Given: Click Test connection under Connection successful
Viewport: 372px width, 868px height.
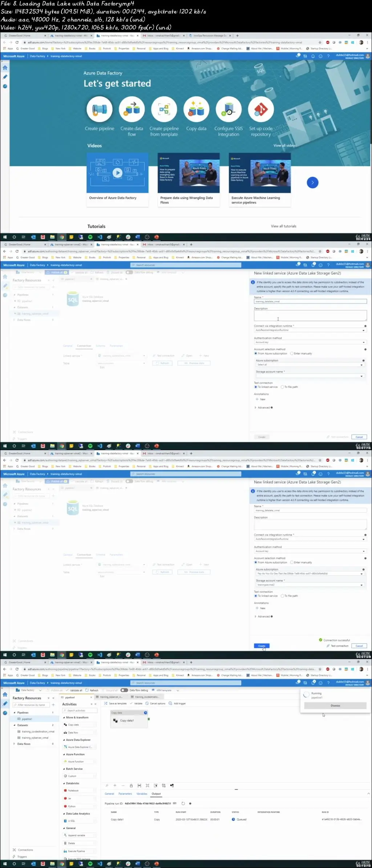Looking at the screenshot, I should 337,646.
